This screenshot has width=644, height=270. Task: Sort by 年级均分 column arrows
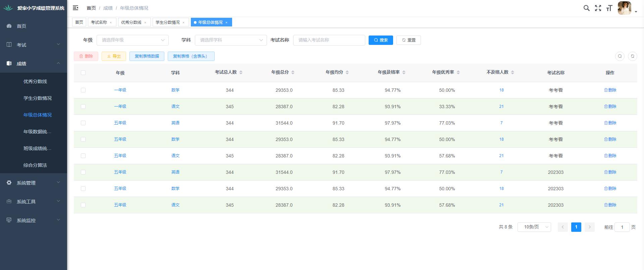click(347, 72)
